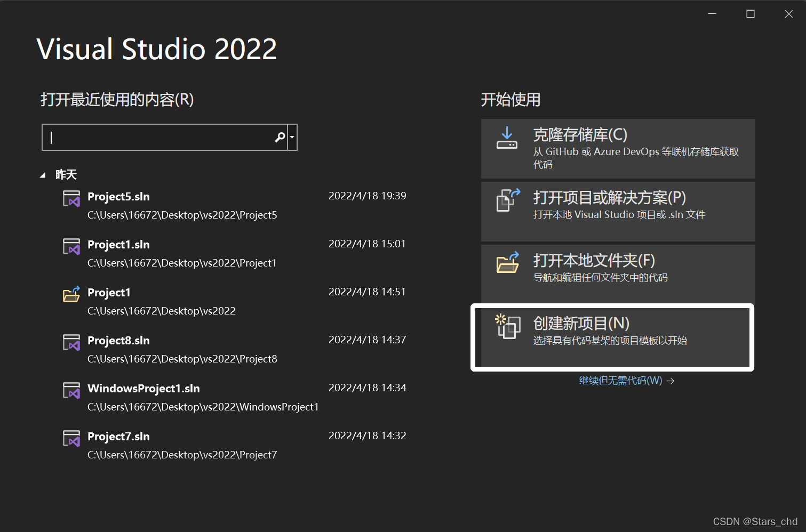Screen dimensions: 806x532
Task: Click timestamp 2022/4/18 14:34
Action: click(368, 388)
